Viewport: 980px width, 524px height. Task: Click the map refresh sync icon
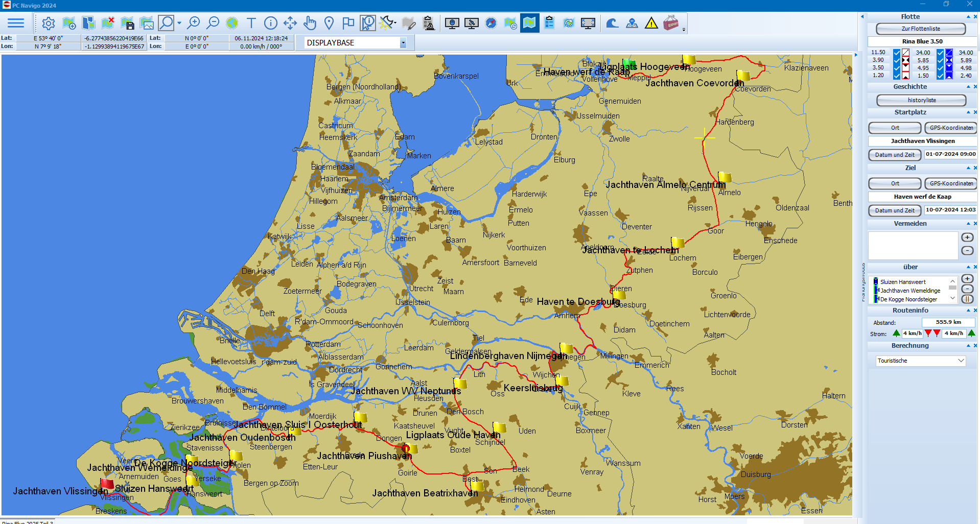[x=510, y=23]
